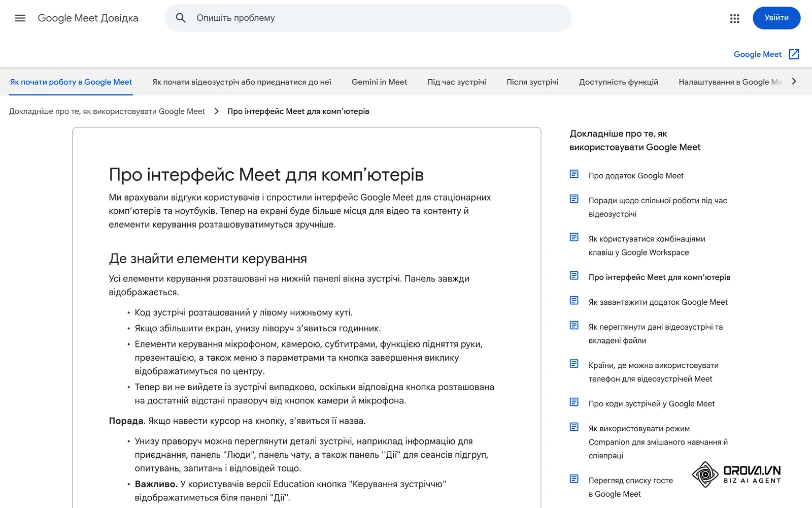Viewport: 812px width, 508px height.
Task: Click the blue 'Увійти' sign-in button
Action: (x=776, y=18)
